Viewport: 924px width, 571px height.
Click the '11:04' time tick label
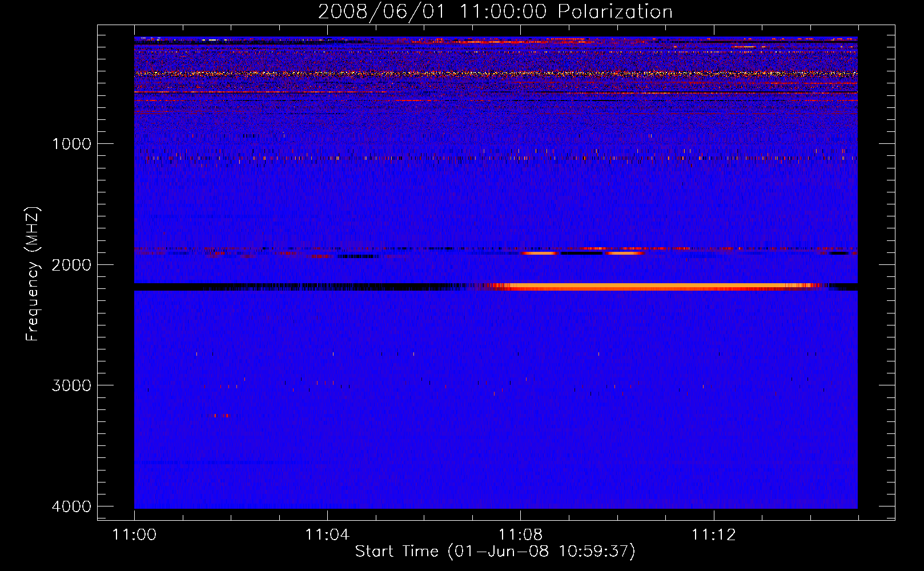click(327, 534)
